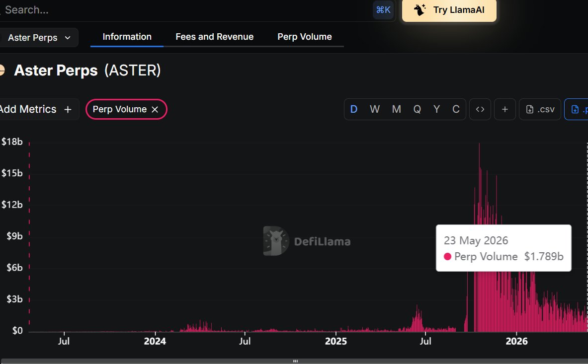Click the plus icon next to embed button
This screenshot has width=588, height=364.
click(x=505, y=109)
